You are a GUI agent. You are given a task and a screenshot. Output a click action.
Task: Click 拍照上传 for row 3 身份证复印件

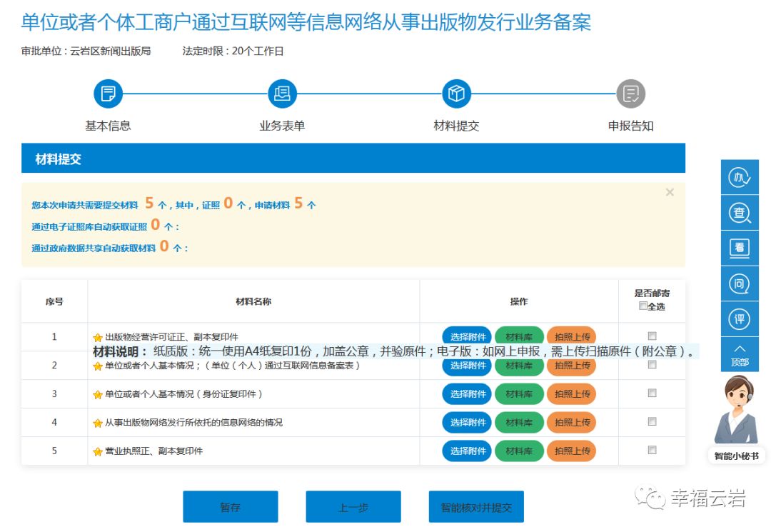pos(572,394)
